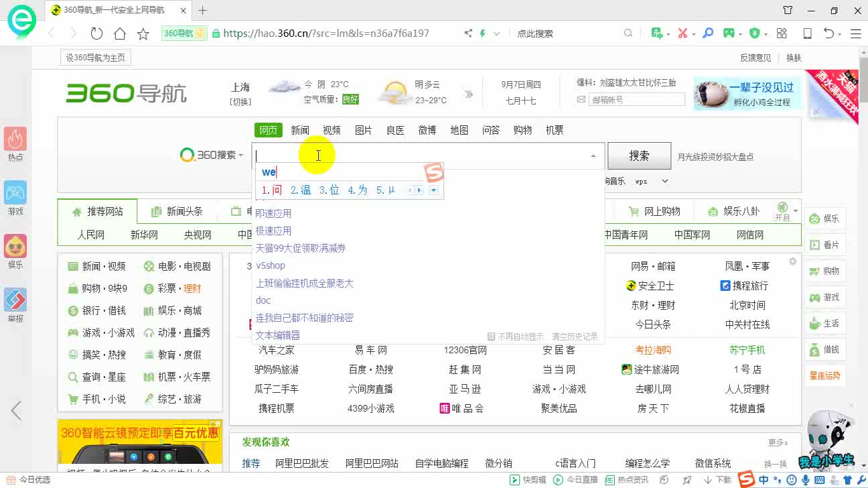868x488 pixels.
Task: Click the 切换 city switch link
Action: click(x=240, y=102)
